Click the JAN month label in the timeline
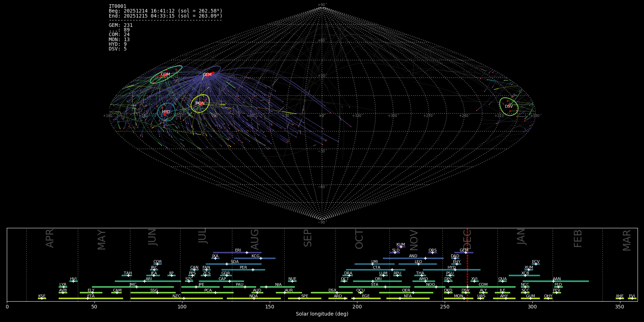This screenshot has width=644, height=322. [522, 236]
